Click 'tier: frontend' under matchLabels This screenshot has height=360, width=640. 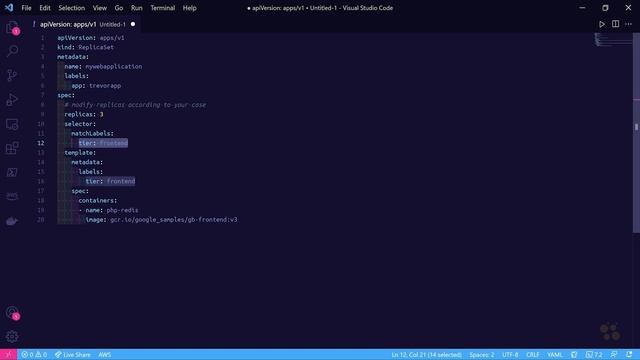coord(103,143)
